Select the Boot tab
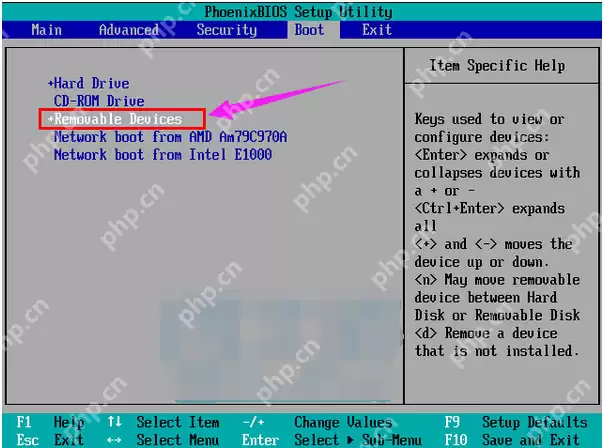603x448 pixels. click(x=309, y=30)
